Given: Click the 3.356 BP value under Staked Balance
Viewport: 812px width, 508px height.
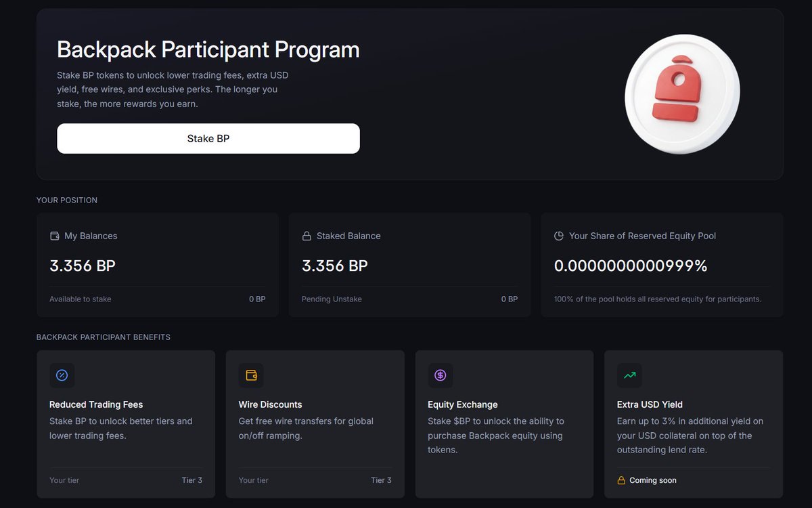Looking at the screenshot, I should (335, 266).
